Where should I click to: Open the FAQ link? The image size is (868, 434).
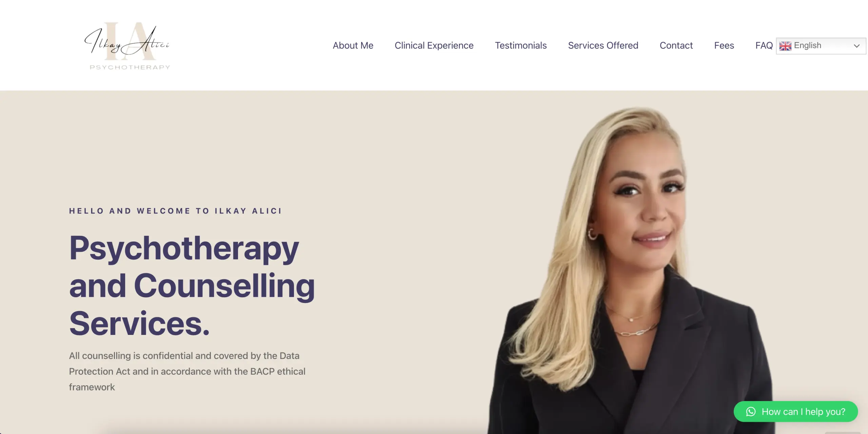point(764,45)
